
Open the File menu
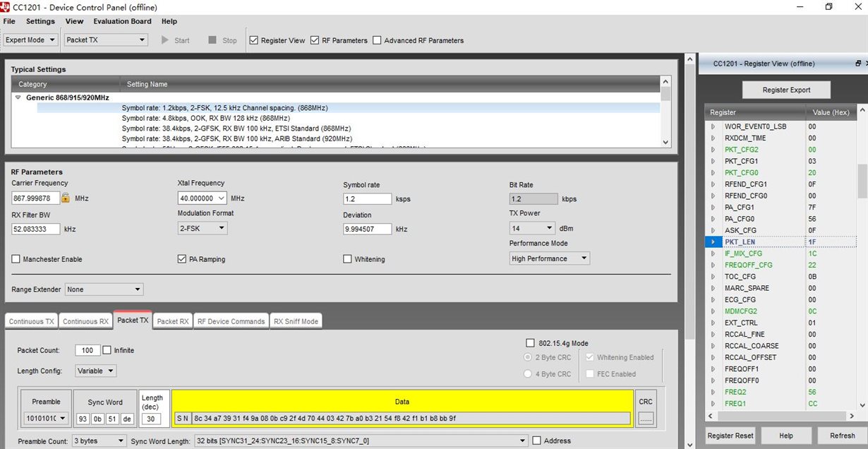(x=9, y=21)
